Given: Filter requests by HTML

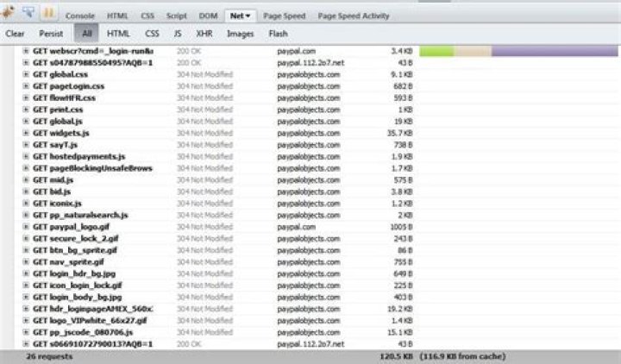Looking at the screenshot, I should pos(118,34).
